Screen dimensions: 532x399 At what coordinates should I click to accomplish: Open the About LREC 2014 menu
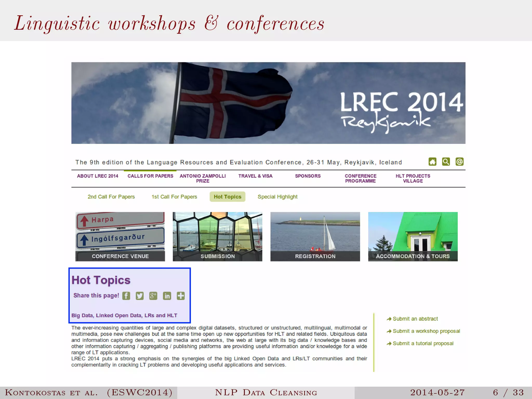pos(98,176)
